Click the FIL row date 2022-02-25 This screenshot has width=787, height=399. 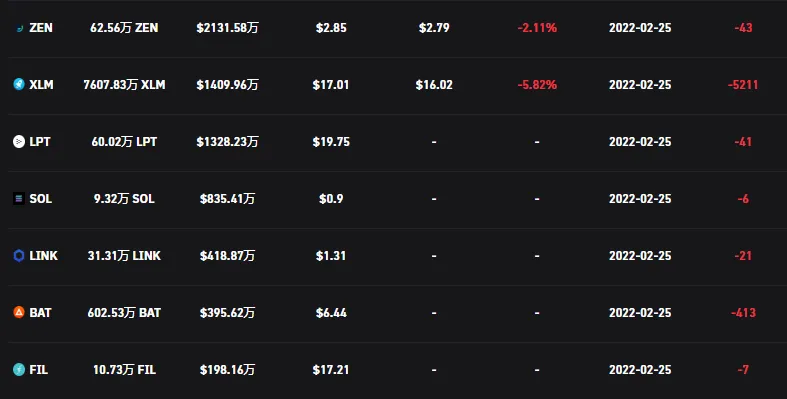tap(640, 370)
